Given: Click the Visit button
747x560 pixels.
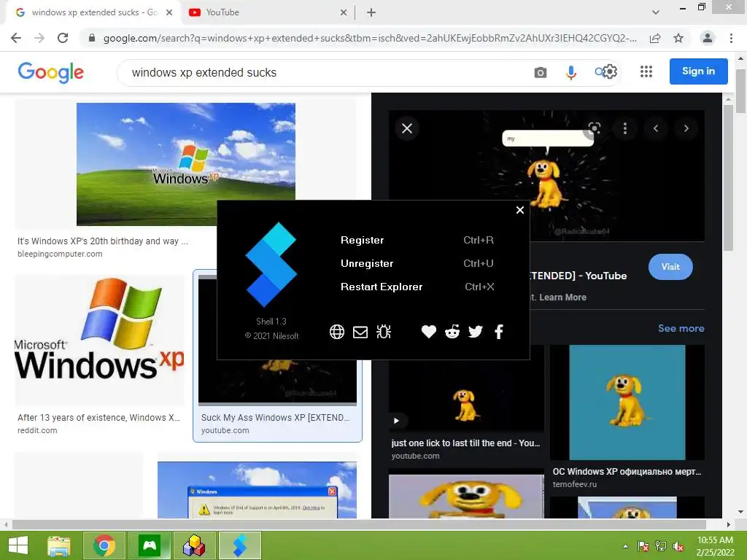Looking at the screenshot, I should (x=670, y=267).
